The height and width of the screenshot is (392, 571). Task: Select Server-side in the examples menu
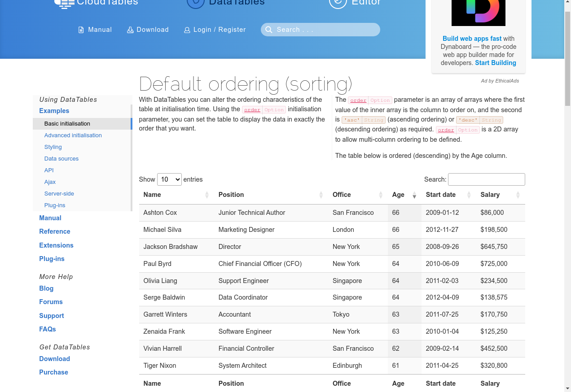(59, 194)
